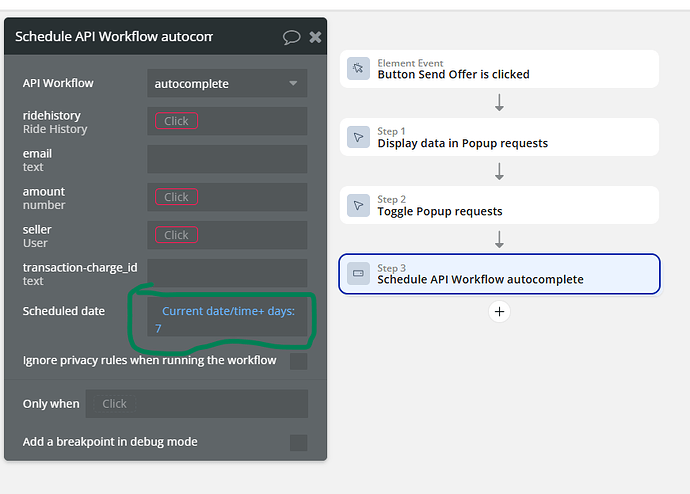
Task: Click the Step 2 action icon
Action: (x=358, y=205)
